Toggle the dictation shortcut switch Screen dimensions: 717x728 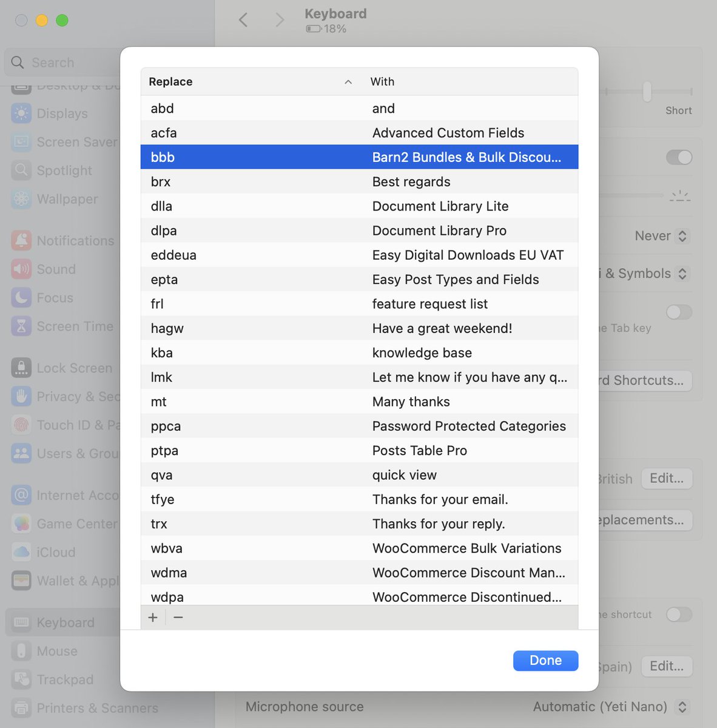point(679,615)
